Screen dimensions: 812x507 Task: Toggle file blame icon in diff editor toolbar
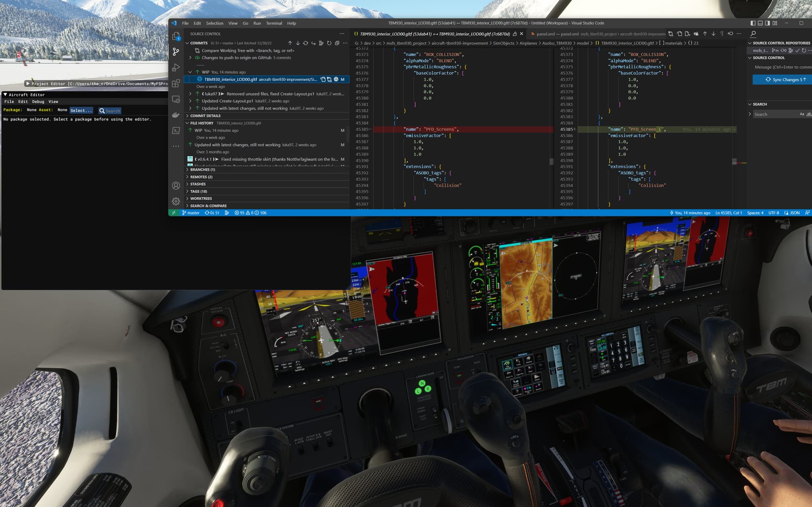(696, 34)
